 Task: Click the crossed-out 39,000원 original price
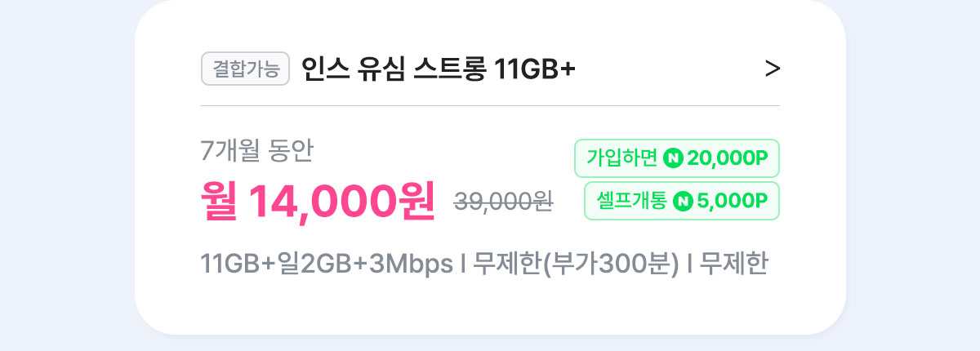click(503, 202)
